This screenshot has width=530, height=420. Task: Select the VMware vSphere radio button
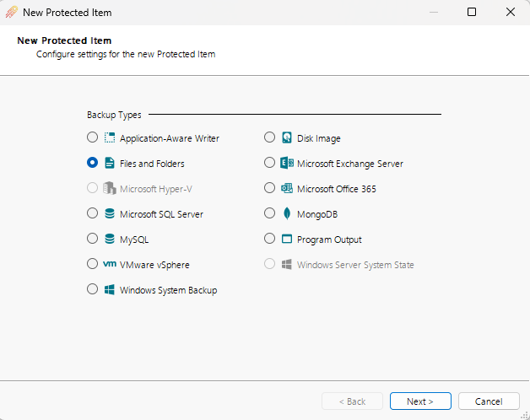92,264
